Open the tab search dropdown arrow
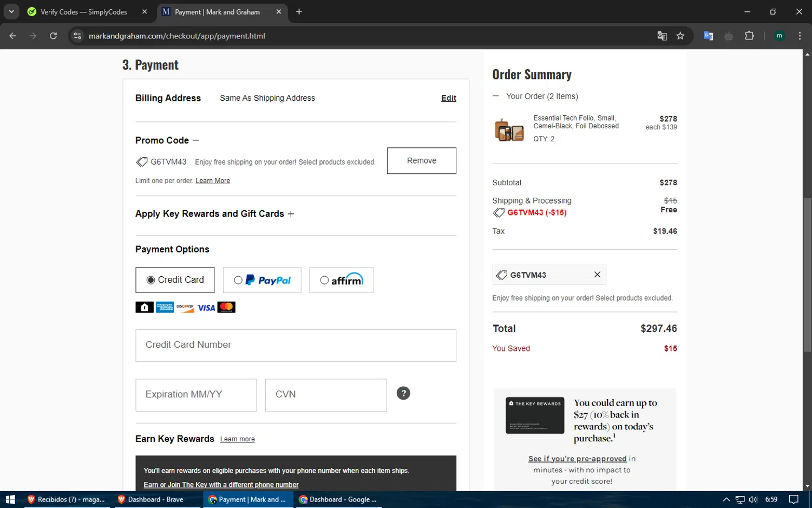812x508 pixels. coord(11,11)
